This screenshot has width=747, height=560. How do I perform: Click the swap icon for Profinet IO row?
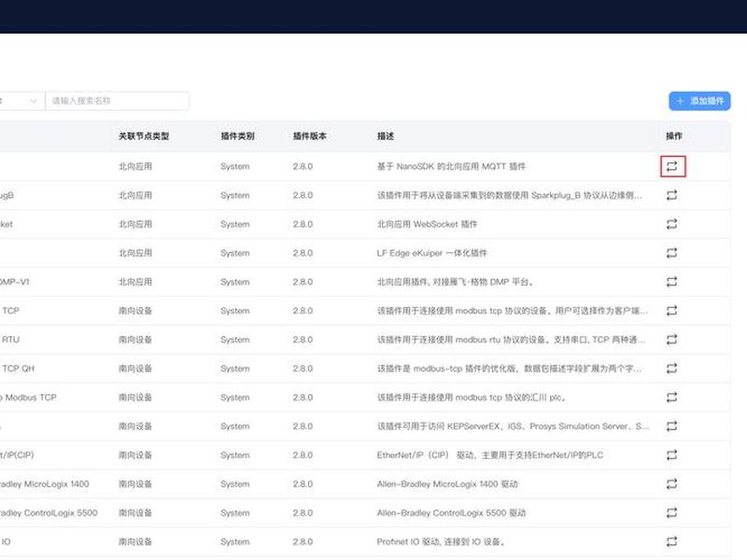[x=671, y=542]
